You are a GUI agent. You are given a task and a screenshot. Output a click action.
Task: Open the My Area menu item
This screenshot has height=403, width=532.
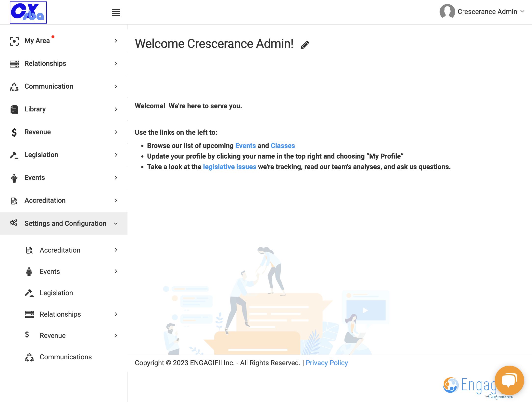[64, 41]
